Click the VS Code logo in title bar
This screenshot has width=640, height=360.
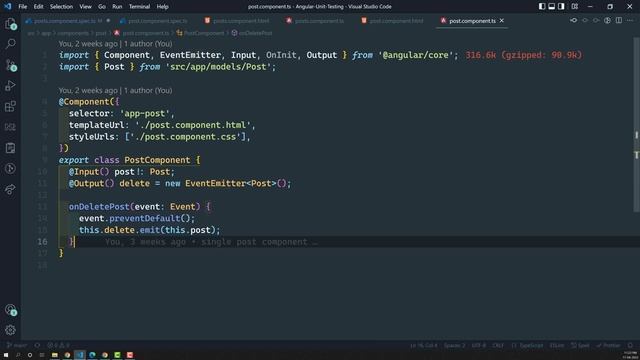click(x=8, y=7)
